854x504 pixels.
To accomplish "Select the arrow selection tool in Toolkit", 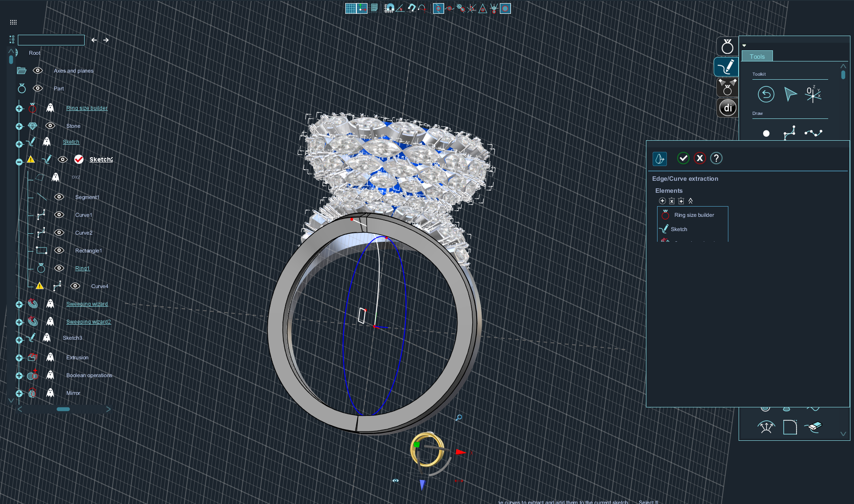I will tap(790, 94).
